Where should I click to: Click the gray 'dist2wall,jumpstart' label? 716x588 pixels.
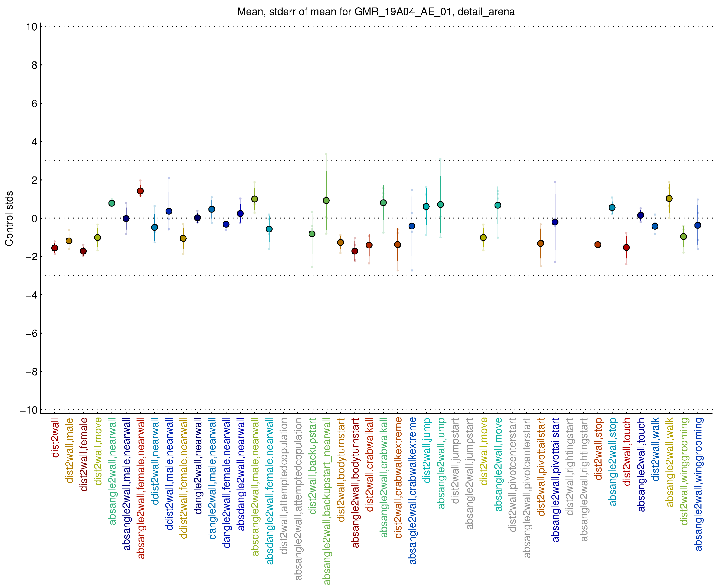(x=455, y=461)
